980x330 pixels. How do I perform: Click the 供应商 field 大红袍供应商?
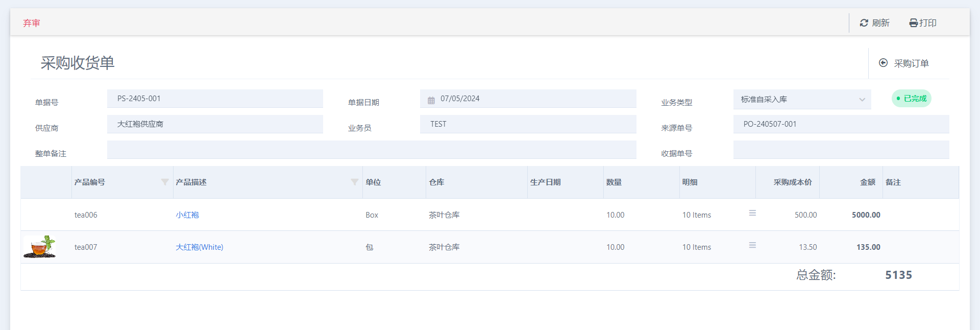215,124
